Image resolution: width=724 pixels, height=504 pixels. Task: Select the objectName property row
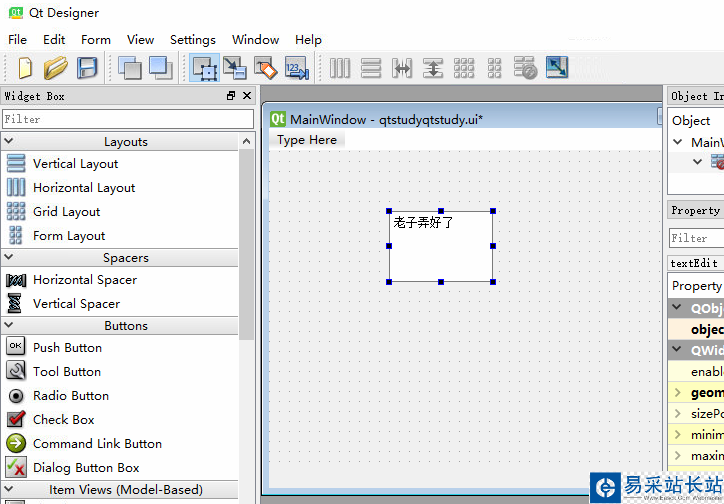click(696, 329)
